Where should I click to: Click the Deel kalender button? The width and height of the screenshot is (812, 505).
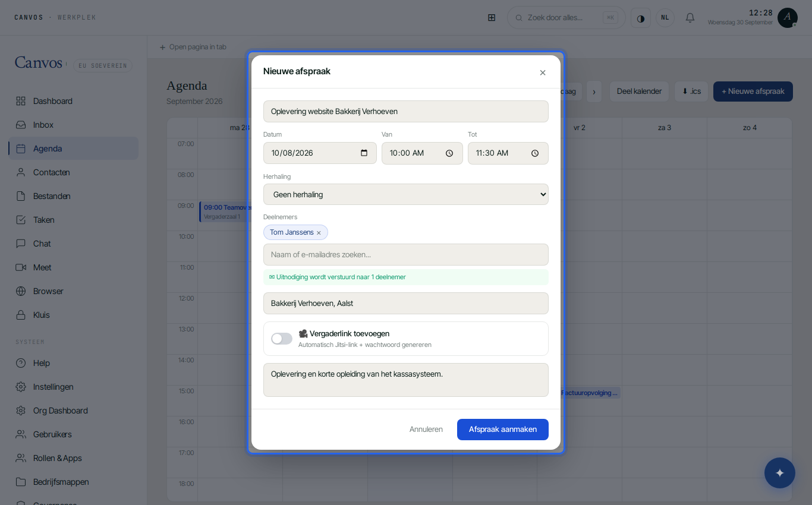point(639,91)
